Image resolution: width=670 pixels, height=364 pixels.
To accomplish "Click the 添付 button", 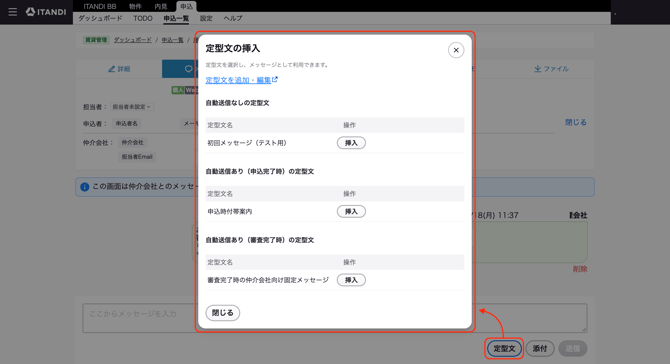I will (x=540, y=349).
